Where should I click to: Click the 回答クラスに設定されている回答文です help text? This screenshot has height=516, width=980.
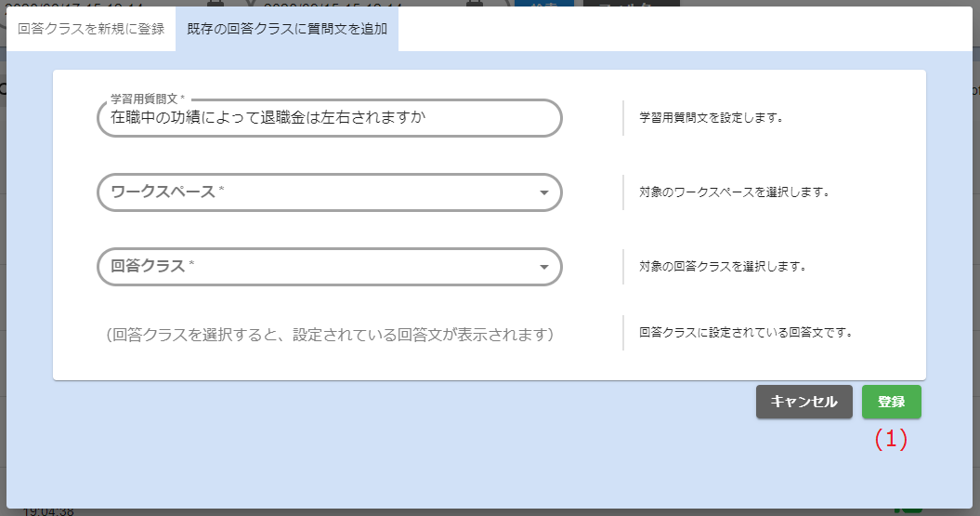click(746, 332)
